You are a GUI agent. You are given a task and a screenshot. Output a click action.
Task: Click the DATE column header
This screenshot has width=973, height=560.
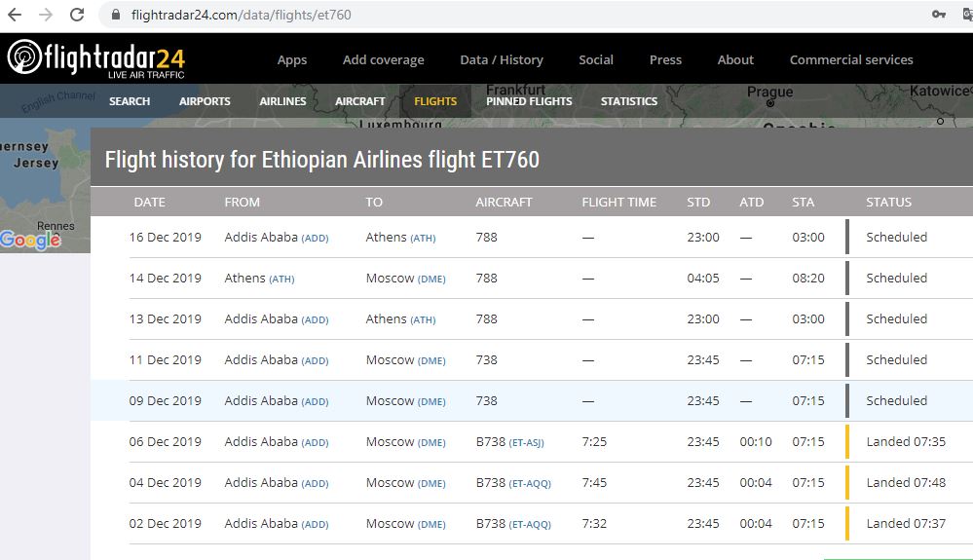click(x=150, y=203)
